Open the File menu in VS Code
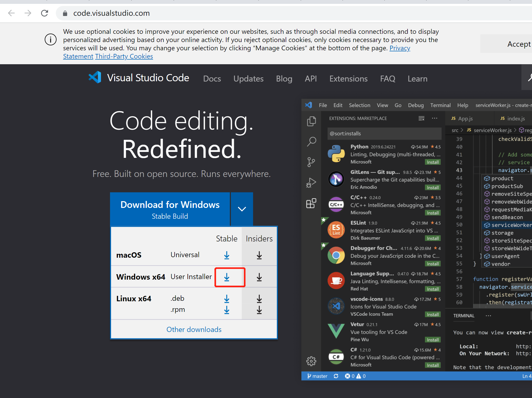 (323, 105)
